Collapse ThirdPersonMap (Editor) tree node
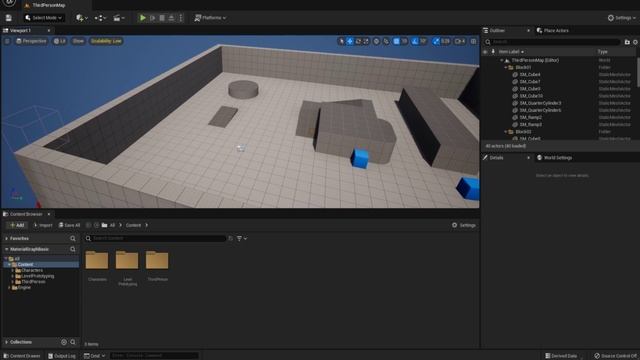This screenshot has height=360, width=640. 502,60
